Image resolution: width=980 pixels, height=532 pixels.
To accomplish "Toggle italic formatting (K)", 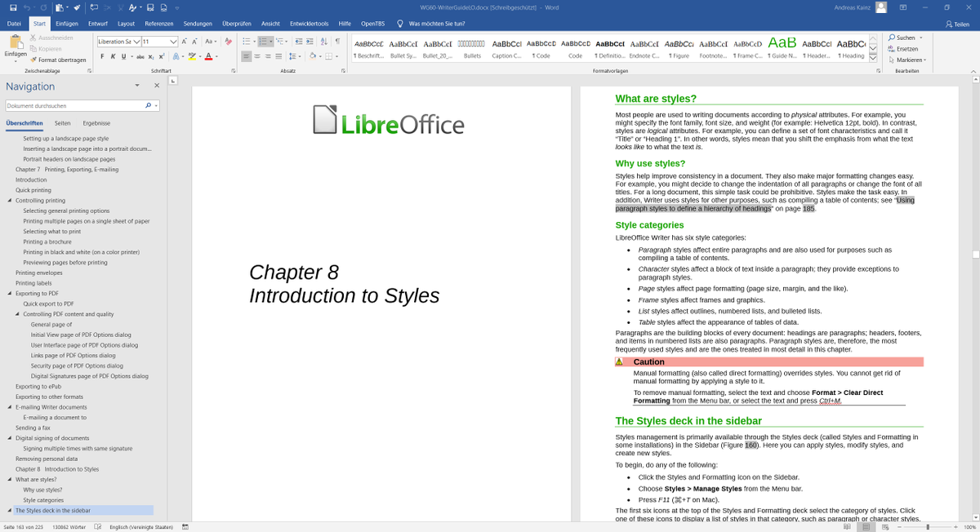I will (113, 56).
